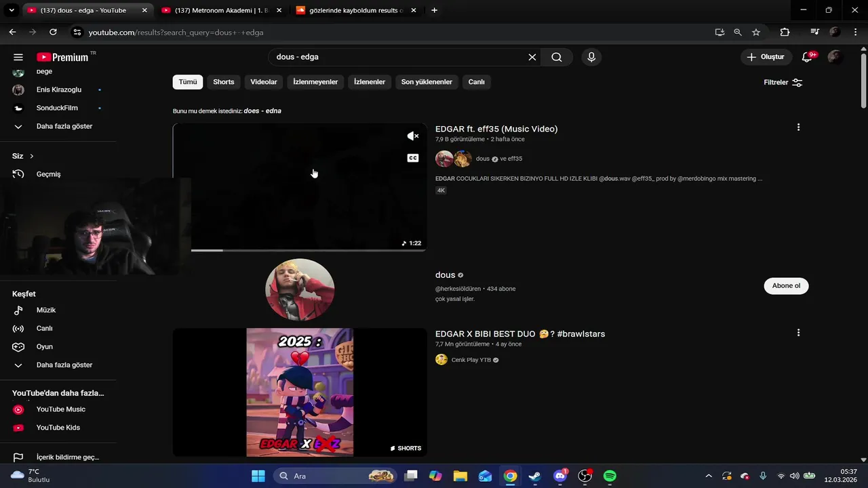Open Enis Kirazoglu subscription channel
The width and height of the screenshot is (868, 488).
tap(58, 89)
